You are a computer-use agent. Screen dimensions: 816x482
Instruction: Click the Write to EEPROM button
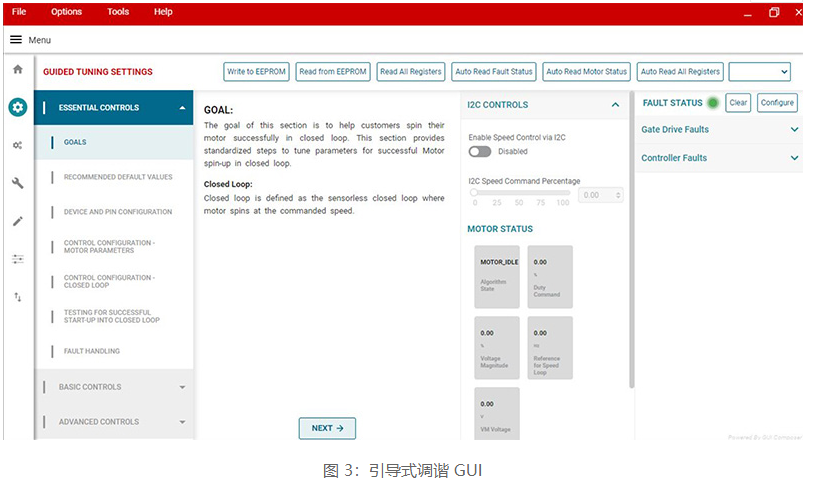pyautogui.click(x=255, y=72)
